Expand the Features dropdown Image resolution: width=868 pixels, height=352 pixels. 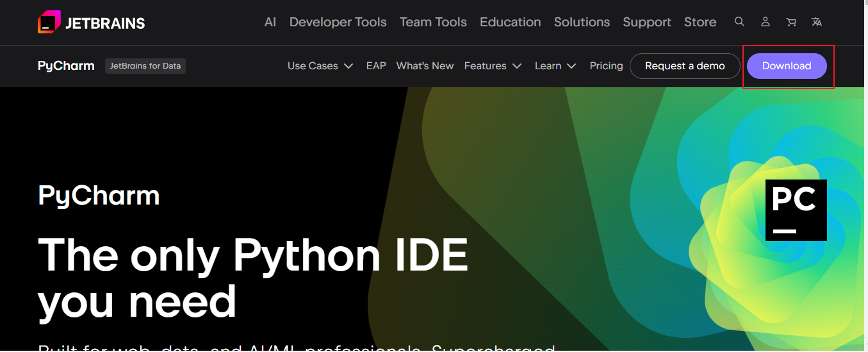[493, 66]
